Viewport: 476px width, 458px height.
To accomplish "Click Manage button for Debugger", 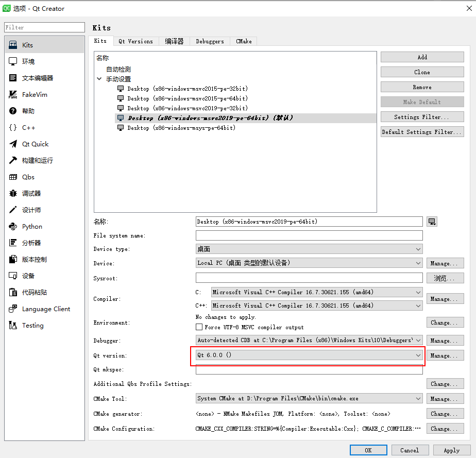I will point(445,341).
